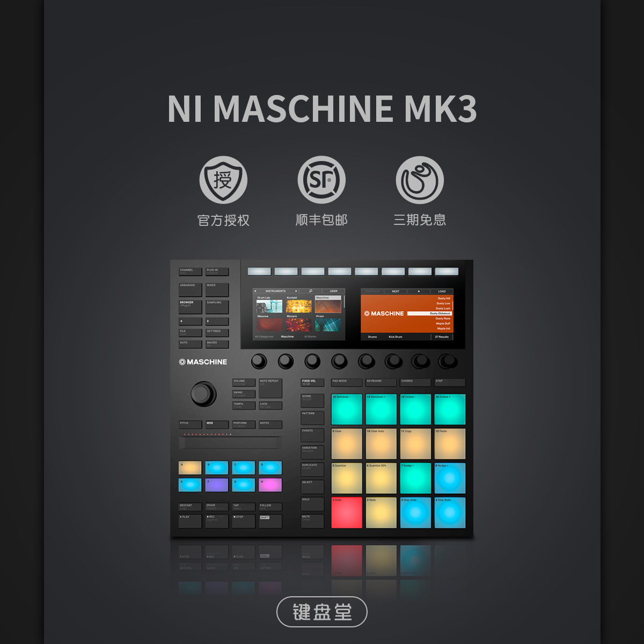The height and width of the screenshot is (644, 644).
Task: Tap the TEMPO button
Action: point(244,405)
